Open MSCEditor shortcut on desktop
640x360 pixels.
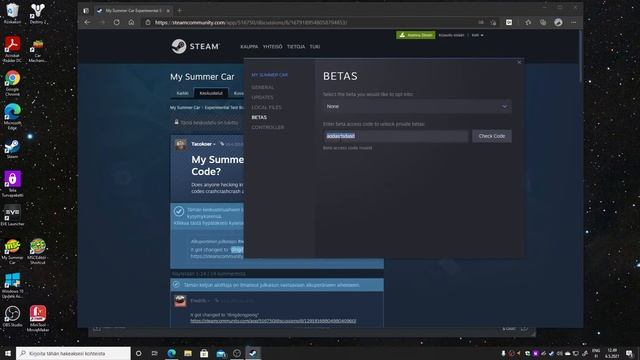[38, 252]
